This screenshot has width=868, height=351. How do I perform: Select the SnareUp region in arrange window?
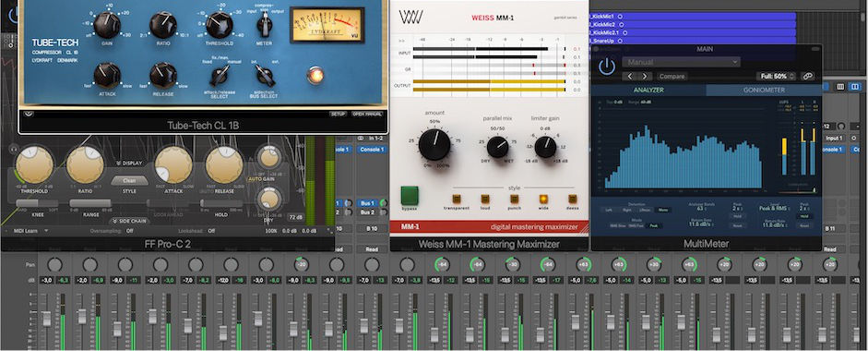point(692,41)
